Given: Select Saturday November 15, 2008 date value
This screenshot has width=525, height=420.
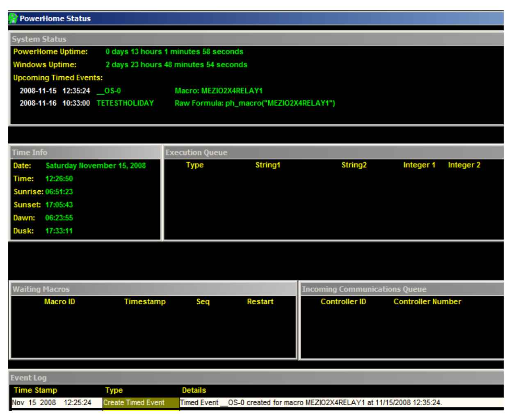Looking at the screenshot, I should pos(96,166).
